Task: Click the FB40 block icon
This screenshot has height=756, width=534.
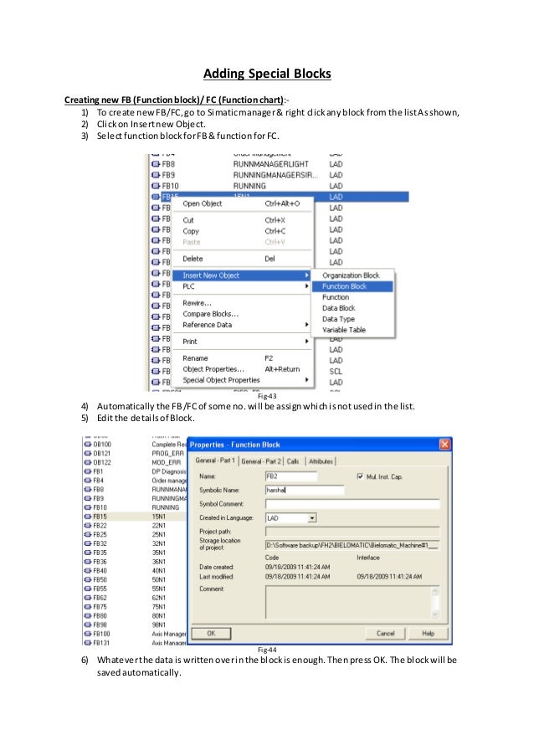Action: tap(88, 570)
